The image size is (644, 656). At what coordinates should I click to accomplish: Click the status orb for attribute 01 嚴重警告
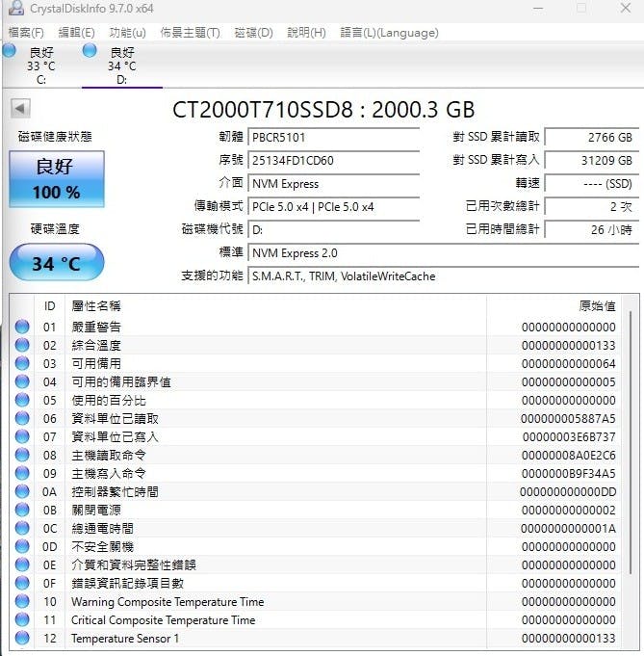pyautogui.click(x=22, y=327)
